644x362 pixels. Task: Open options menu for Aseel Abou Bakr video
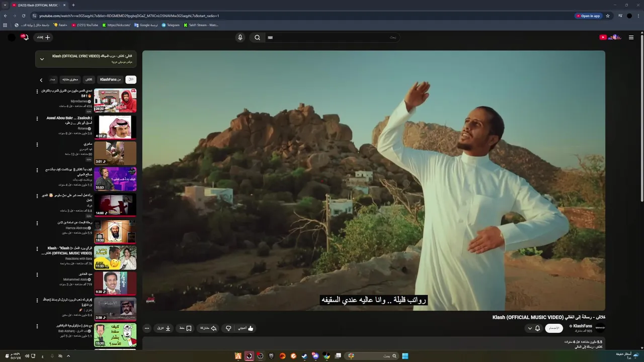[37, 119]
